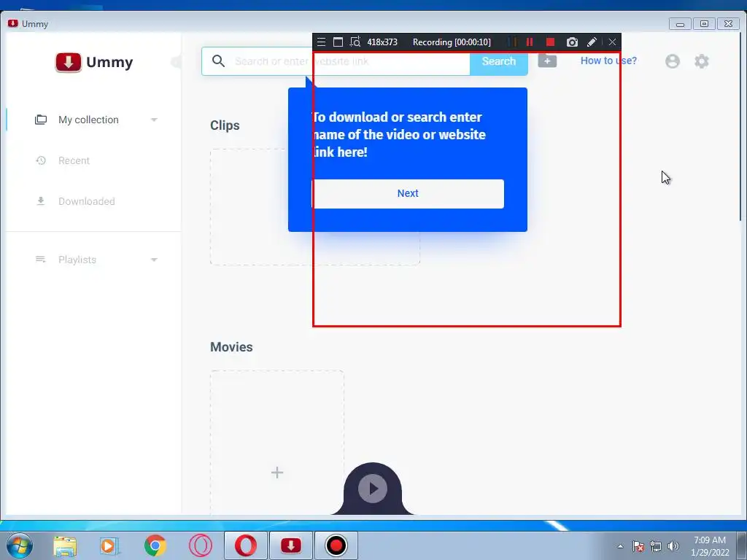747x560 pixels.
Task: Click the magnifier icon in search box
Action: tap(218, 61)
